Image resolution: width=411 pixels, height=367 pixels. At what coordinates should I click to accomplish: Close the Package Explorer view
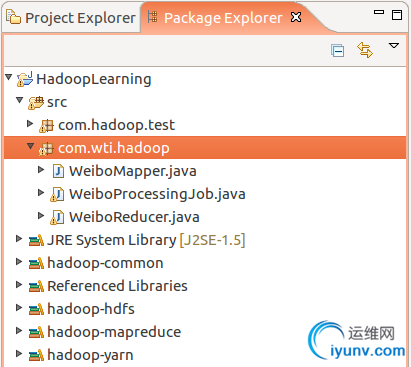point(296,17)
